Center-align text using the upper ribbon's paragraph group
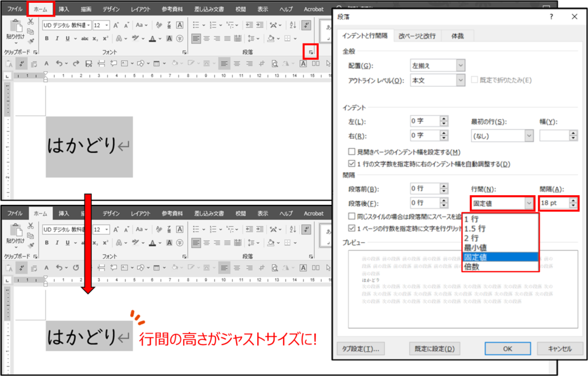The height and width of the screenshot is (376, 588). pos(207,38)
